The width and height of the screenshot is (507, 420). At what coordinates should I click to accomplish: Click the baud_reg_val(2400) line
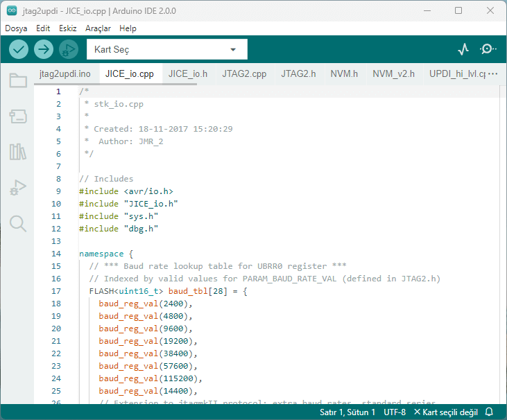tap(146, 304)
